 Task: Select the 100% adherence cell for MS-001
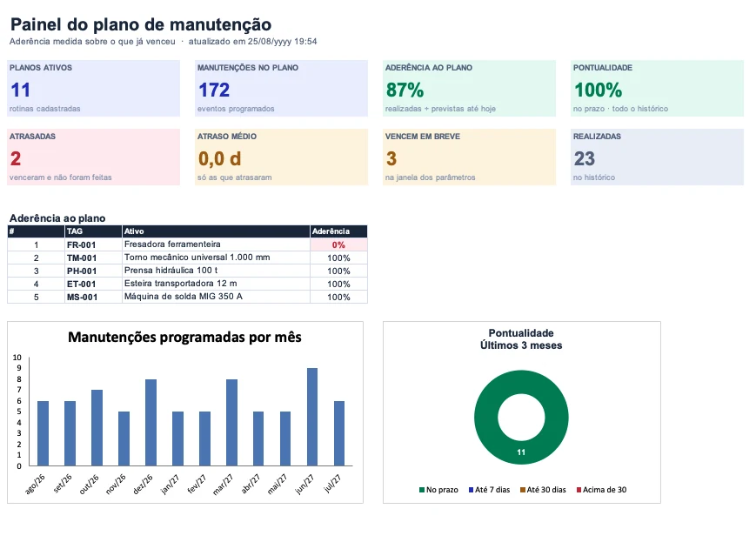pos(338,297)
